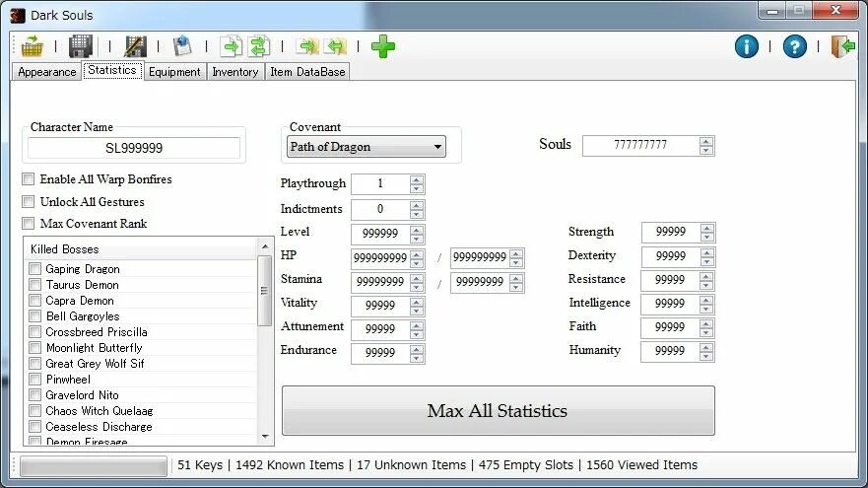868x488 pixels.
Task: Click the Intelligence value field
Action: pyautogui.click(x=670, y=304)
